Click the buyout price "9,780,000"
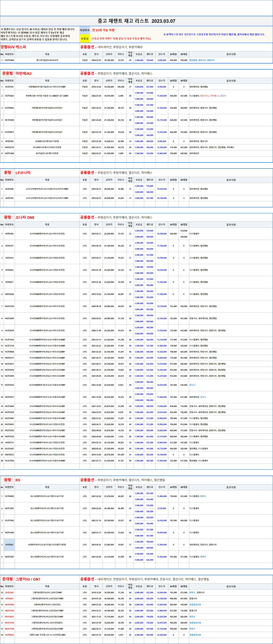Viewport: 273px width, 644px height. click(162, 87)
